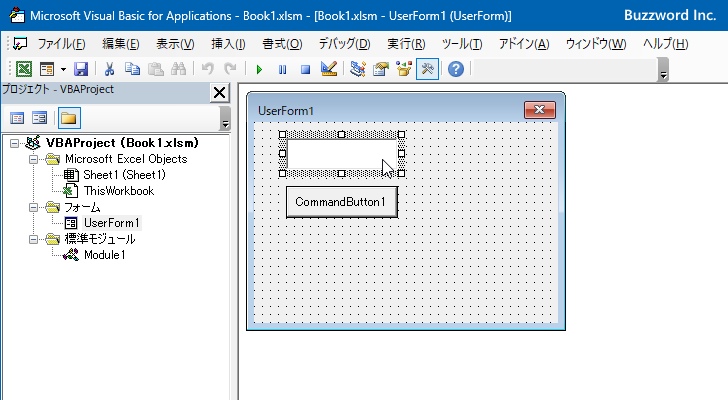Open the 編集(E) menu
Screen dimensions: 728x400
click(121, 44)
